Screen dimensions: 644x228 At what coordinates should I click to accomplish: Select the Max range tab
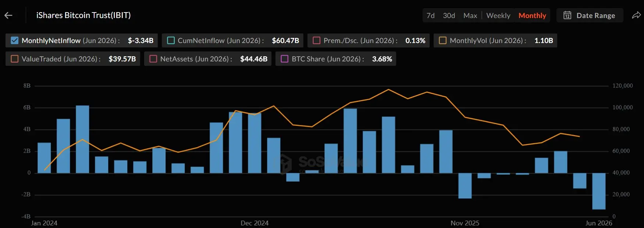[x=470, y=15]
